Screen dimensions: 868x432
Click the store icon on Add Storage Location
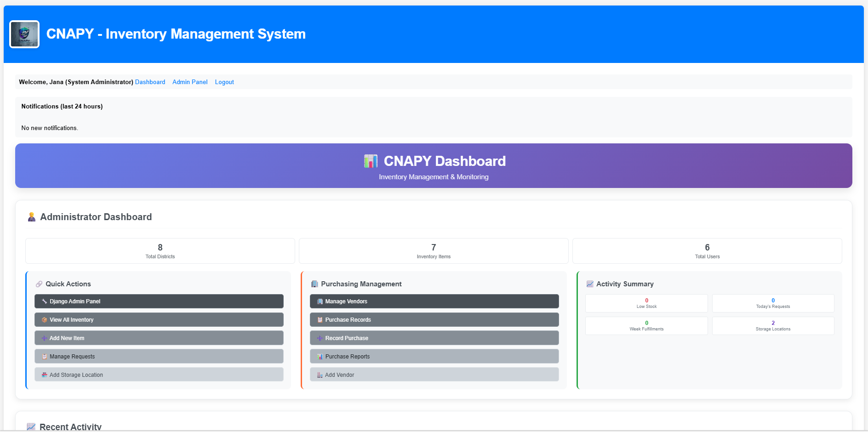45,375
